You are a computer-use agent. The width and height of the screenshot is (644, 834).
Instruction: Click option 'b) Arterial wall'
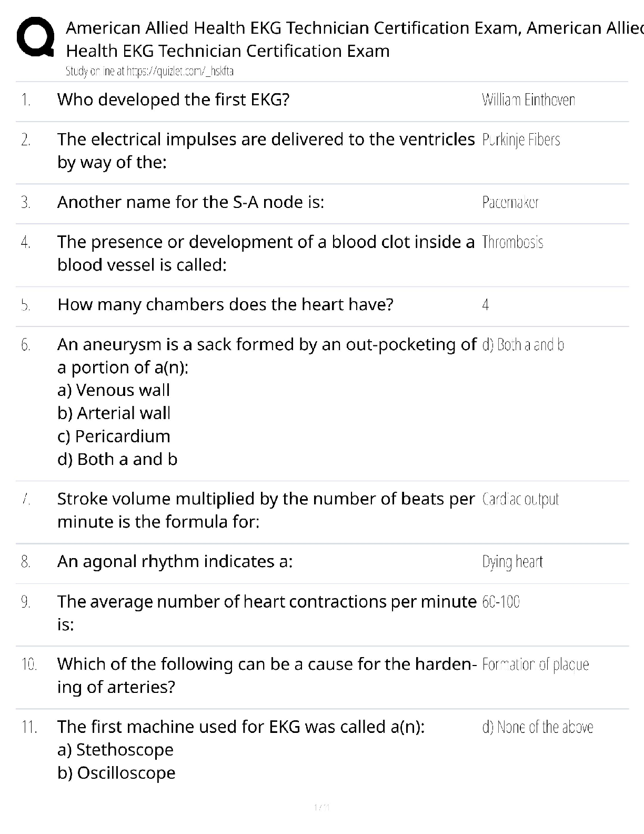(x=114, y=413)
